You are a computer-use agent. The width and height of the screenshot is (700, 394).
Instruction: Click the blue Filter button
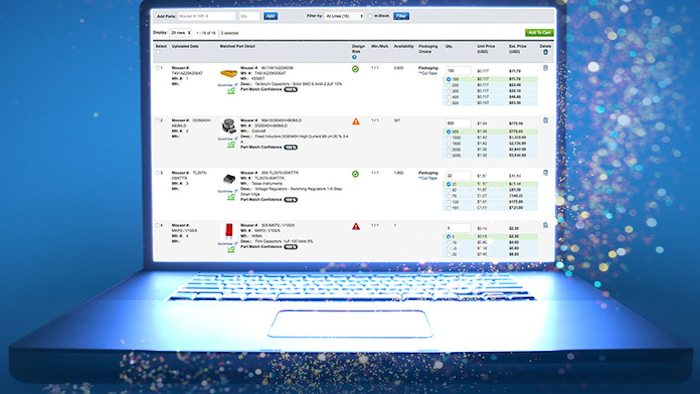(401, 16)
